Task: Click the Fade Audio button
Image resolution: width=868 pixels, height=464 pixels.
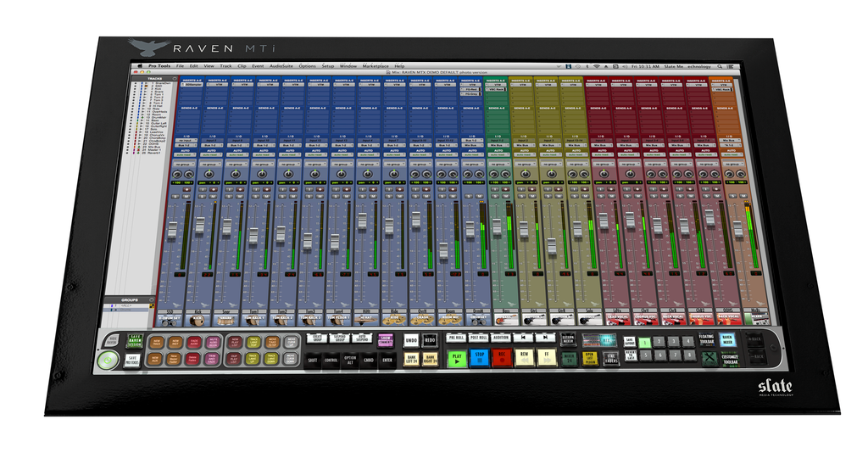Action: (194, 342)
